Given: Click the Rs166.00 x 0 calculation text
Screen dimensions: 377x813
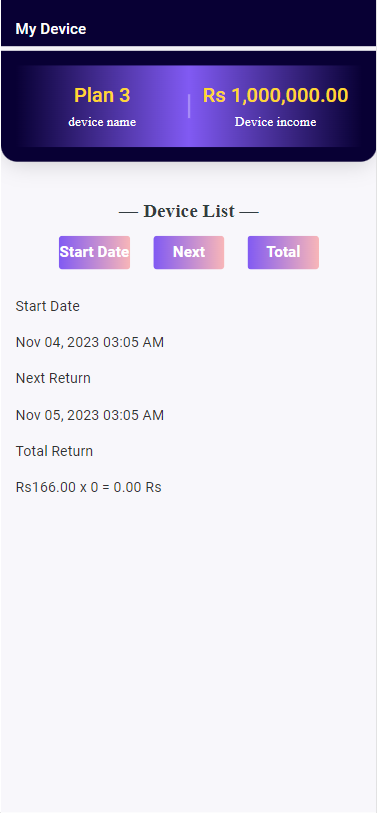Looking at the screenshot, I should click(x=89, y=488).
